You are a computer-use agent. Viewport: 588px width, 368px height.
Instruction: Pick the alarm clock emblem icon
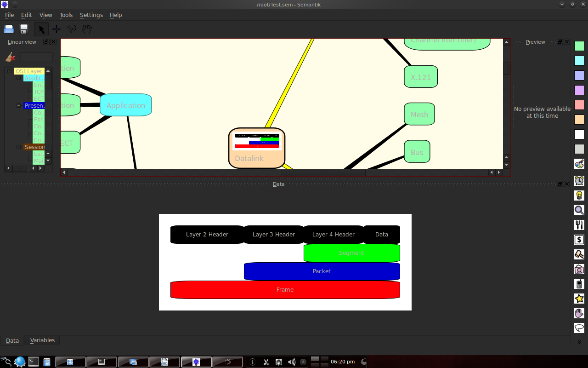pos(579,180)
